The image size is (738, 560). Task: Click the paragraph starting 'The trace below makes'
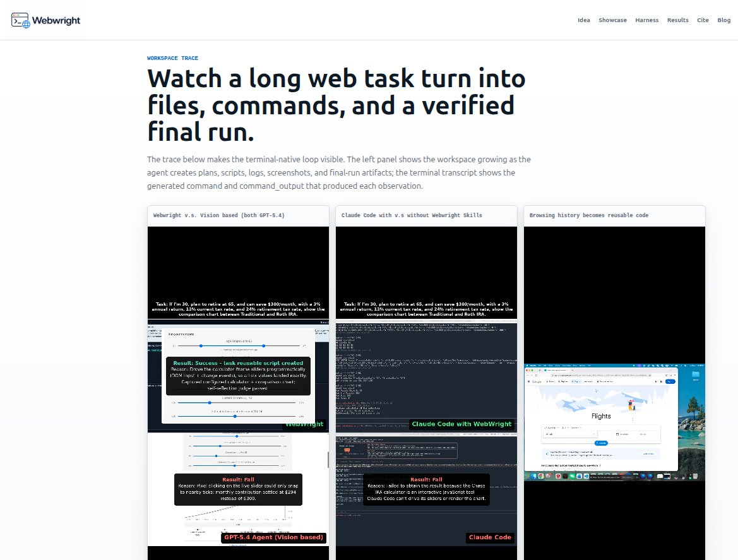339,173
